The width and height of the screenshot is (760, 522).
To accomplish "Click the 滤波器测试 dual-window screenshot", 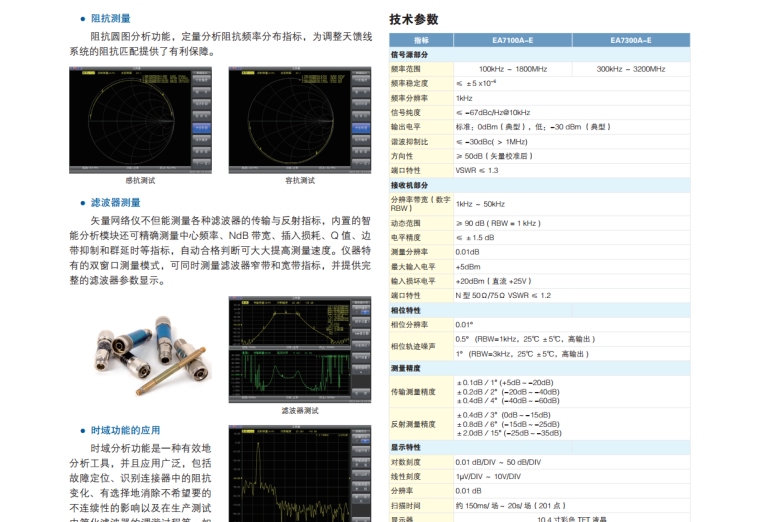I will coord(300,349).
